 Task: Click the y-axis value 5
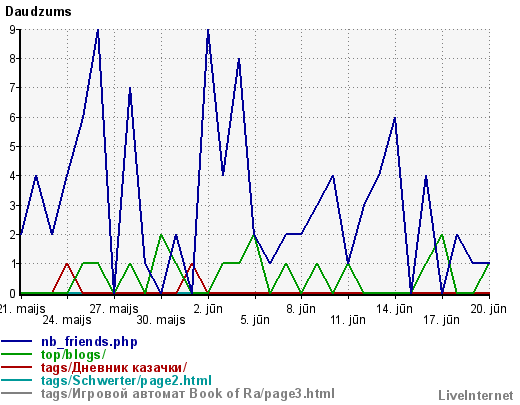(x=13, y=147)
